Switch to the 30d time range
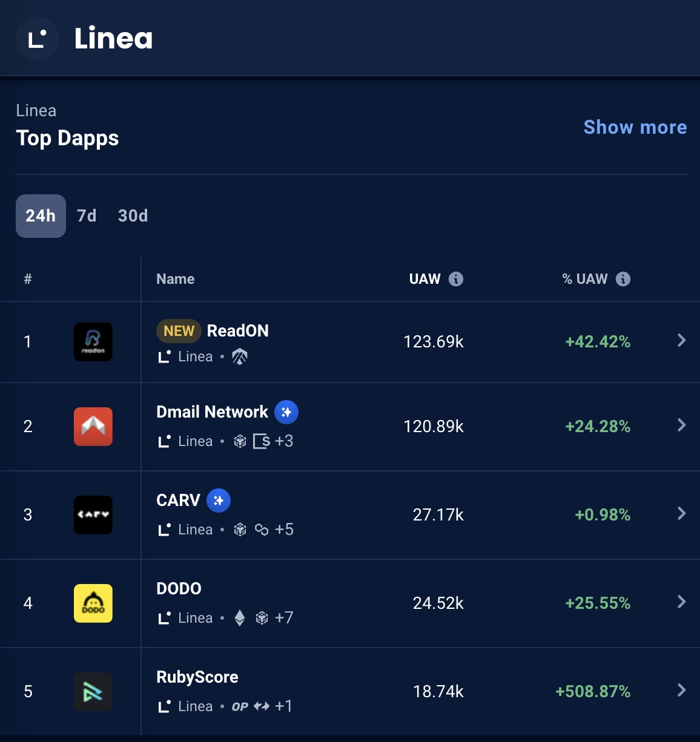This screenshot has height=742, width=700. [133, 216]
